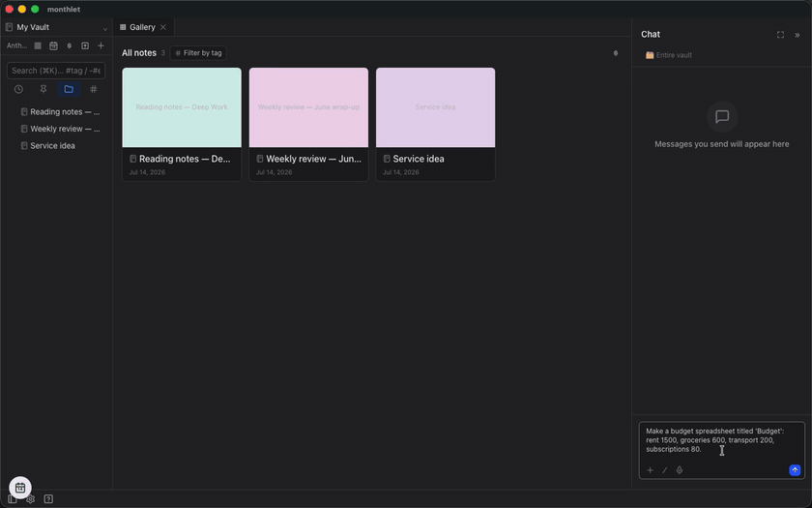Click the 'Reading notes — De...' card title
812x508 pixels.
coord(185,159)
